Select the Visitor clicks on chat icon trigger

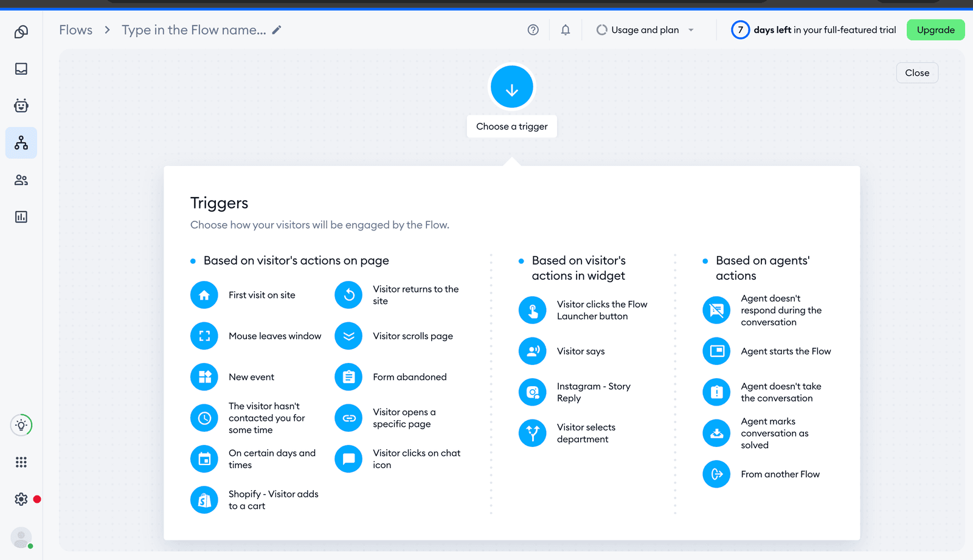[348, 459]
